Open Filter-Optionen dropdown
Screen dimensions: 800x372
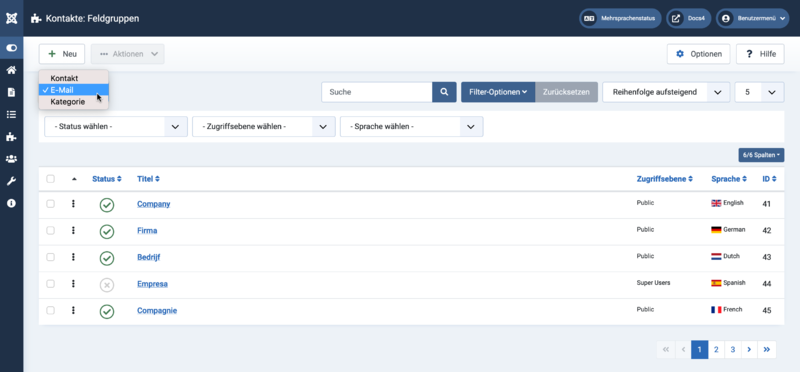(498, 92)
